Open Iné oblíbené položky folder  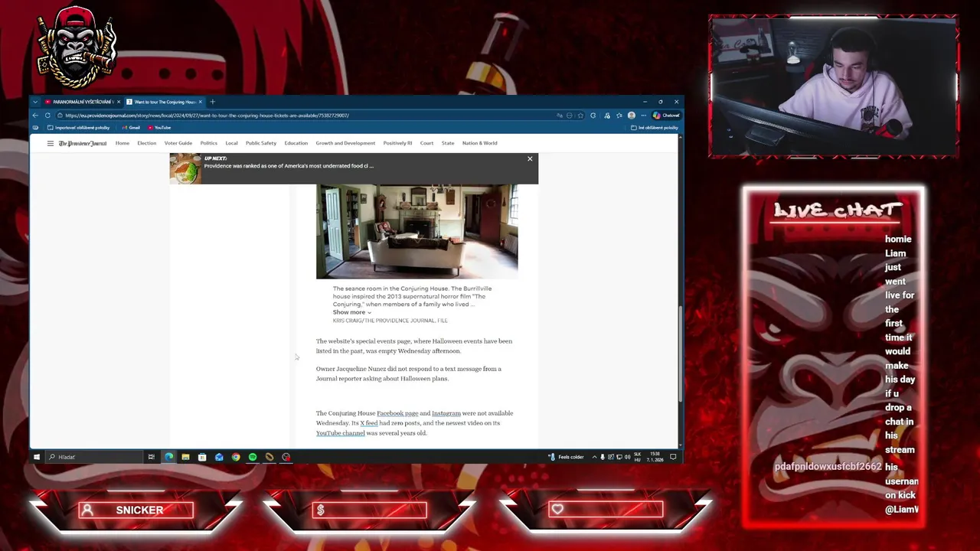655,128
